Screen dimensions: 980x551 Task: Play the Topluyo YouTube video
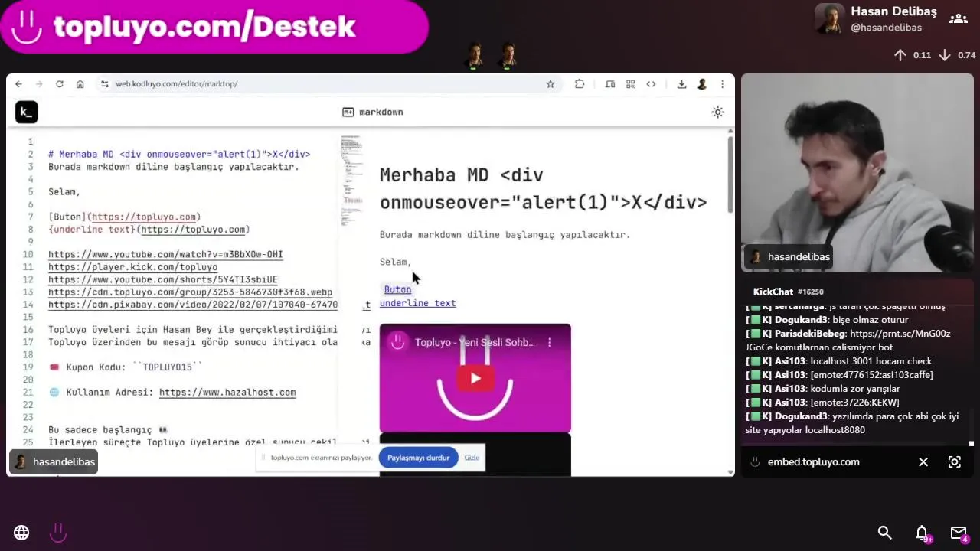(475, 378)
